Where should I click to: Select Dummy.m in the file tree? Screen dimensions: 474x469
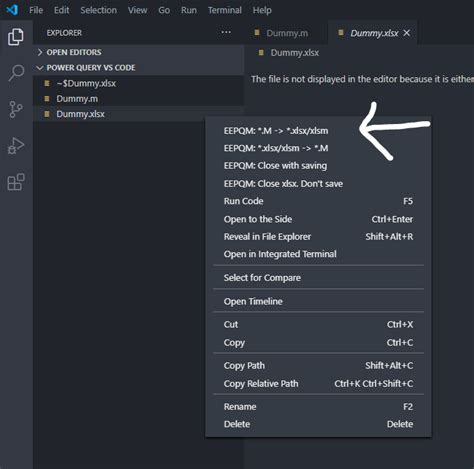pyautogui.click(x=138, y=99)
